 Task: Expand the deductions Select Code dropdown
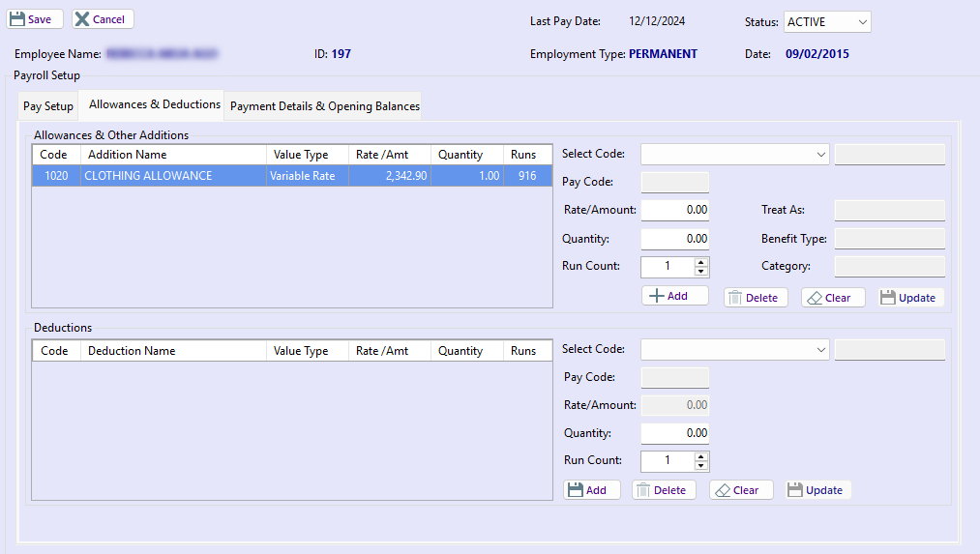point(821,349)
